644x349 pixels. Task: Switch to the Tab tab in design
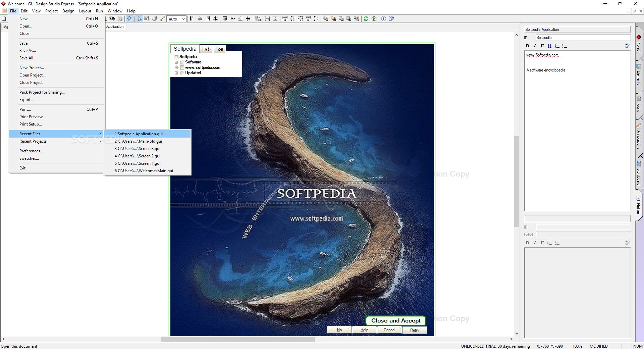coord(206,49)
